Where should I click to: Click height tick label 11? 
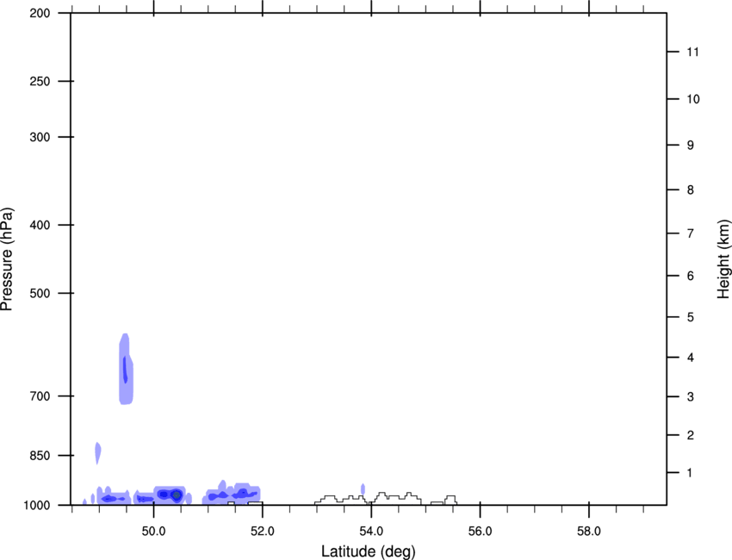click(x=692, y=52)
